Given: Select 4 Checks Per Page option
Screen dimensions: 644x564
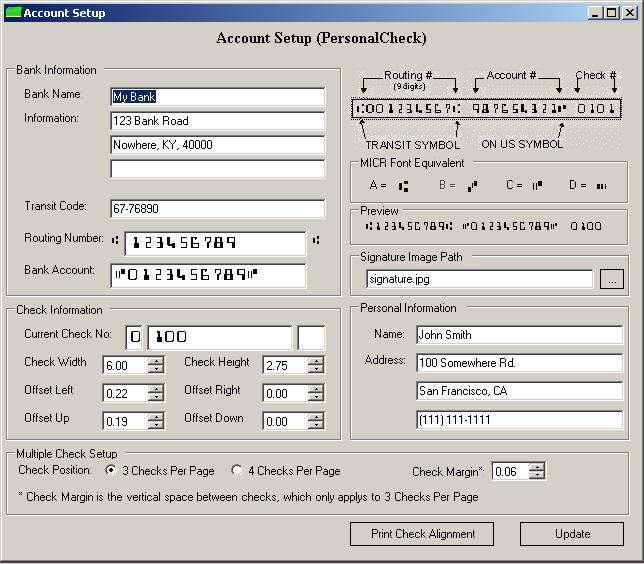Looking at the screenshot, I should coord(237,471).
